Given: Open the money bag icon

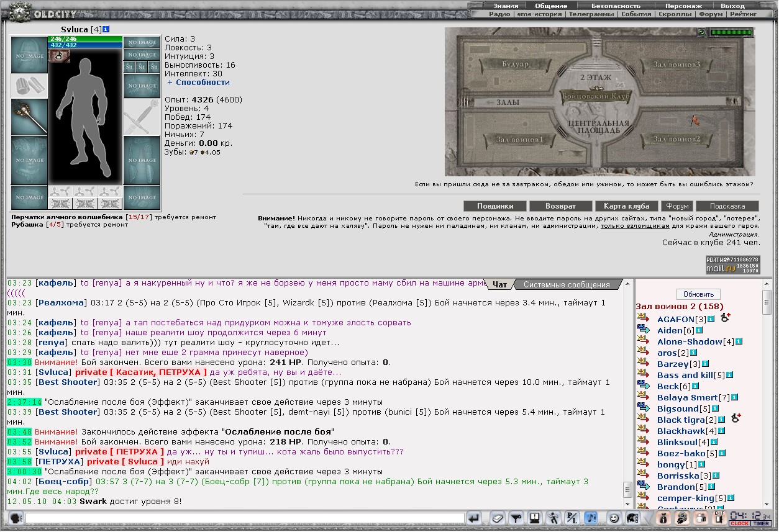Looking at the screenshot, I should click(663, 518).
